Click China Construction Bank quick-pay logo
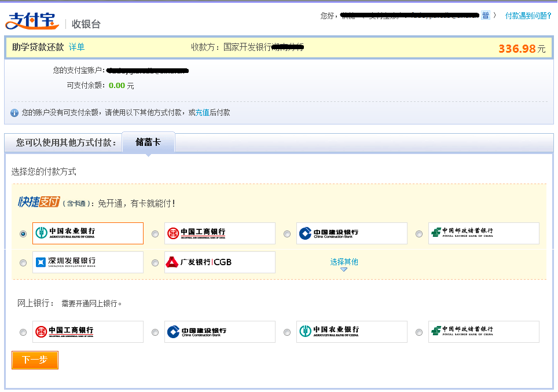The width and height of the screenshot is (558, 392). click(351, 233)
